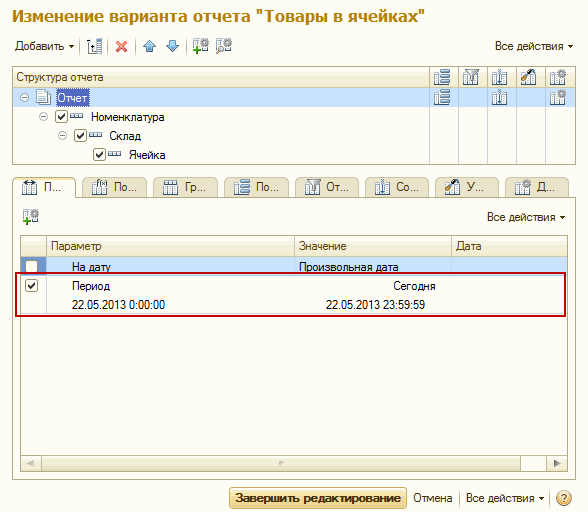Click Отмена button
588x512 pixels.
pos(432,498)
